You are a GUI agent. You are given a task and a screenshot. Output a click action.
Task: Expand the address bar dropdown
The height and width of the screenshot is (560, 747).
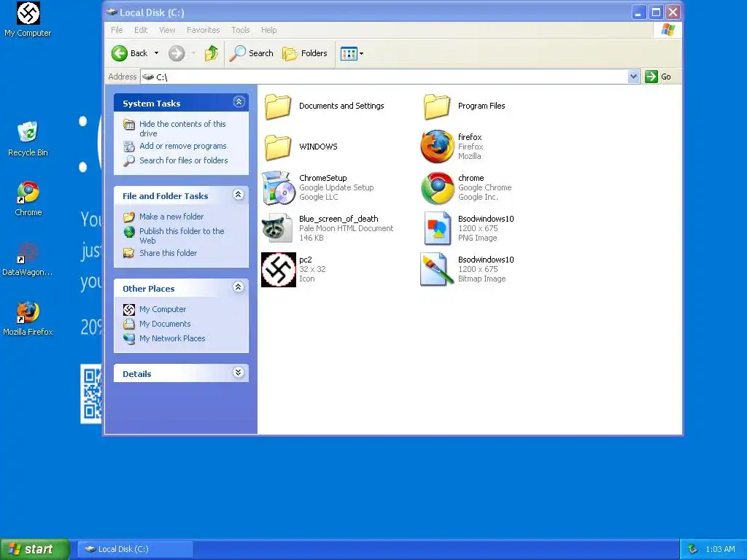point(633,77)
